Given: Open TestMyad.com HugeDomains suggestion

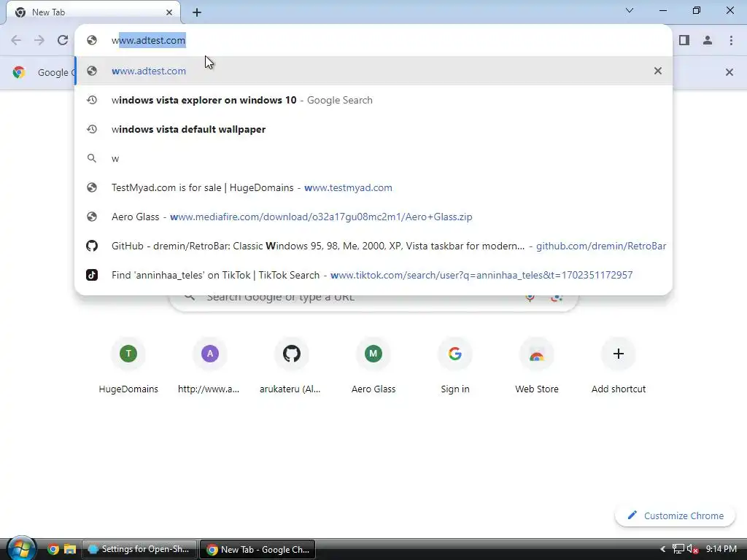Looking at the screenshot, I should click(x=373, y=187).
